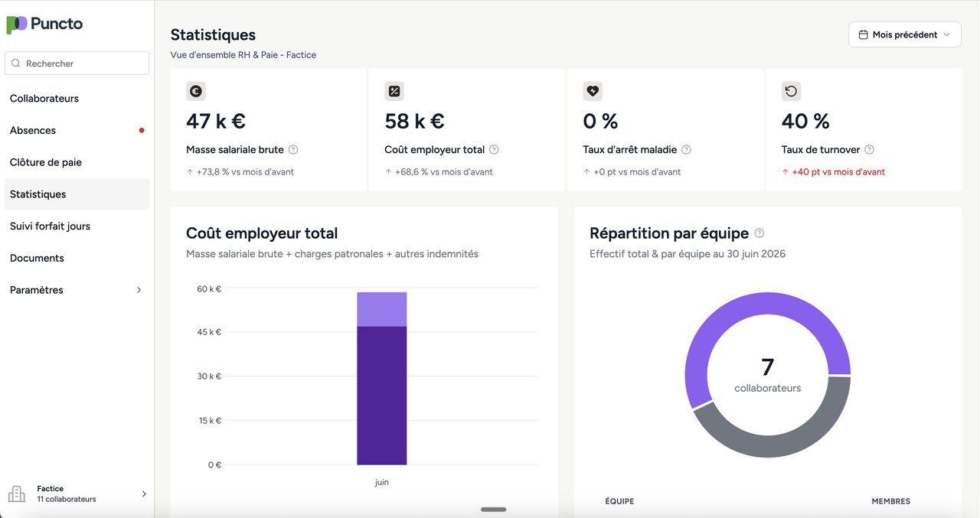Viewport: 980px width, 518px height.
Task: Click the company building icon for Factice
Action: pos(17,494)
